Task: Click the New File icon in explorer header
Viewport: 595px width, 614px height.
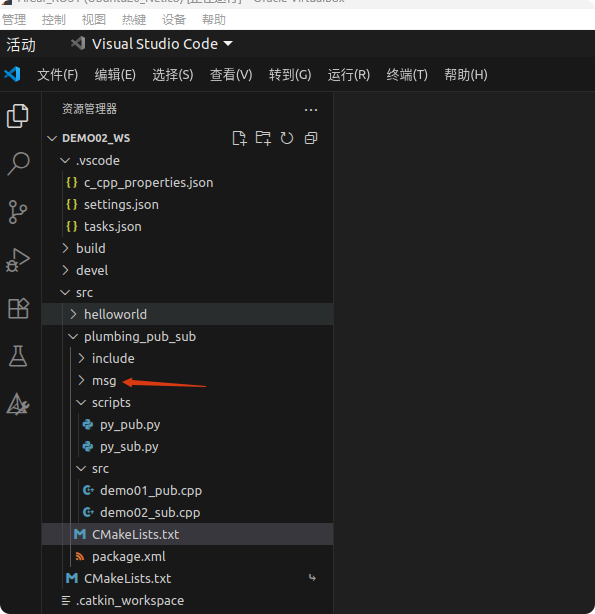Action: pyautogui.click(x=239, y=138)
